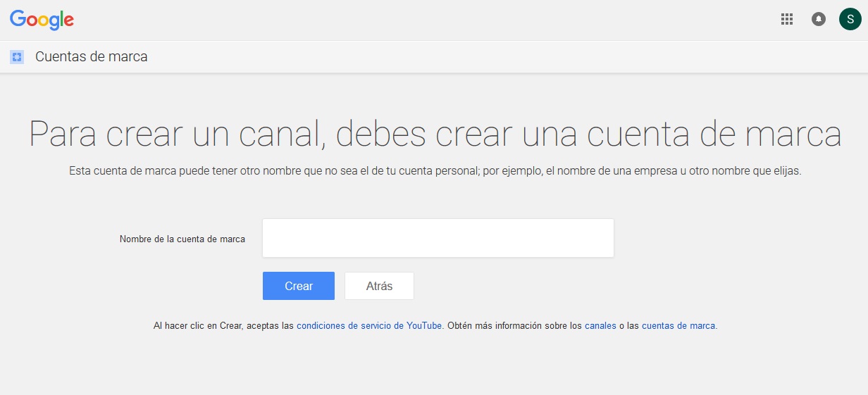
Task: Go back with the Atrás button
Action: pyautogui.click(x=379, y=286)
